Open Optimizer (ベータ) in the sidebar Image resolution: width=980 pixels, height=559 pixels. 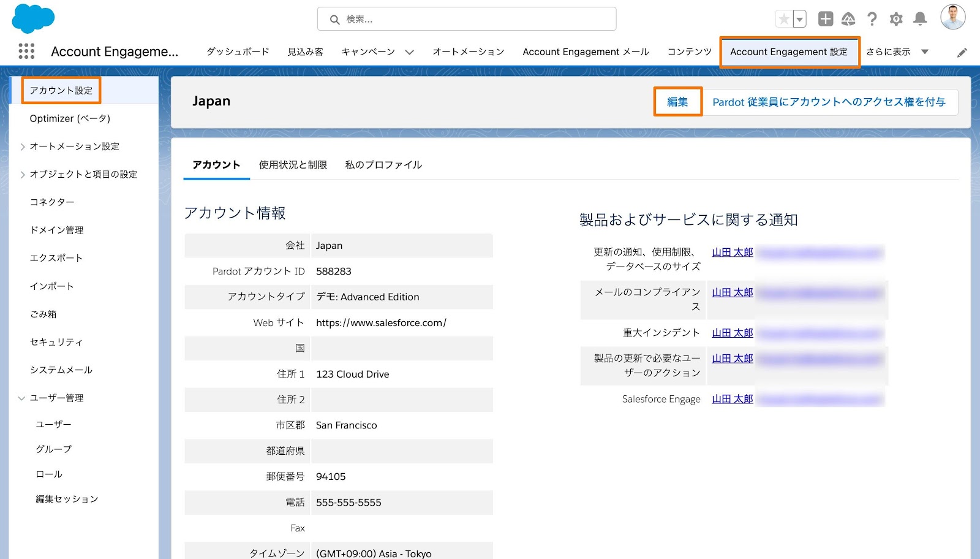[70, 119]
